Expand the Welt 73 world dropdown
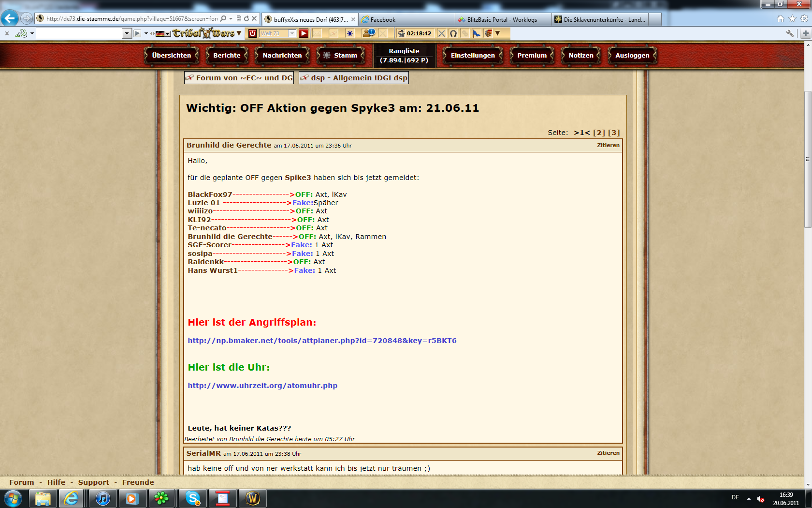This screenshot has width=812, height=508. click(x=292, y=33)
